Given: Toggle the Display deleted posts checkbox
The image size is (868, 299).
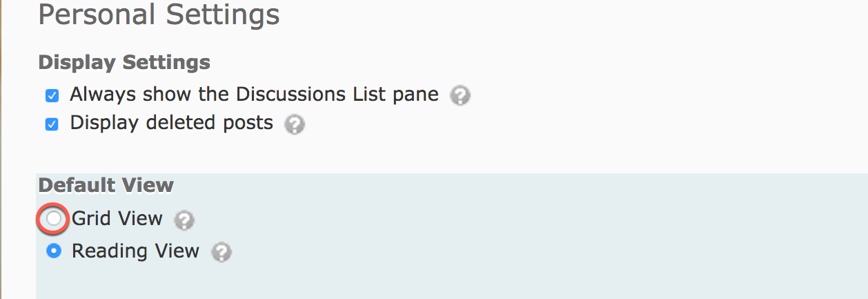Looking at the screenshot, I should [52, 124].
